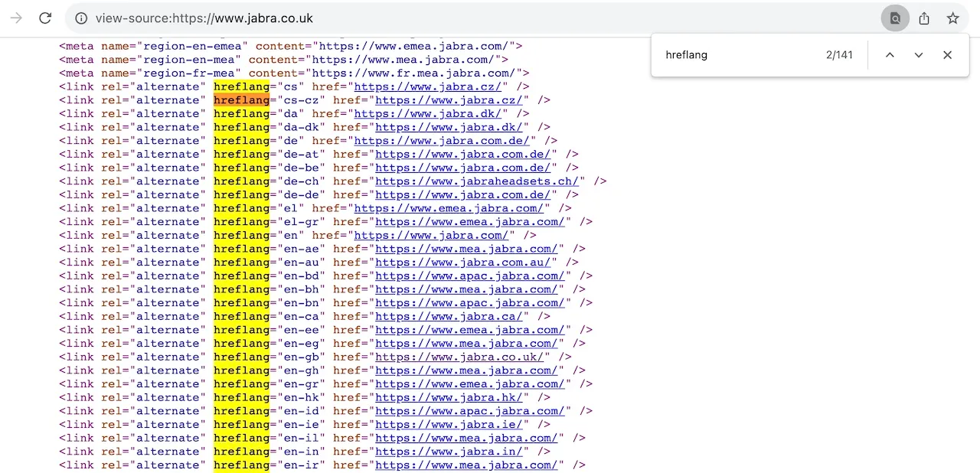Follow the en-gh href link
The image size is (980, 473).
point(466,370)
